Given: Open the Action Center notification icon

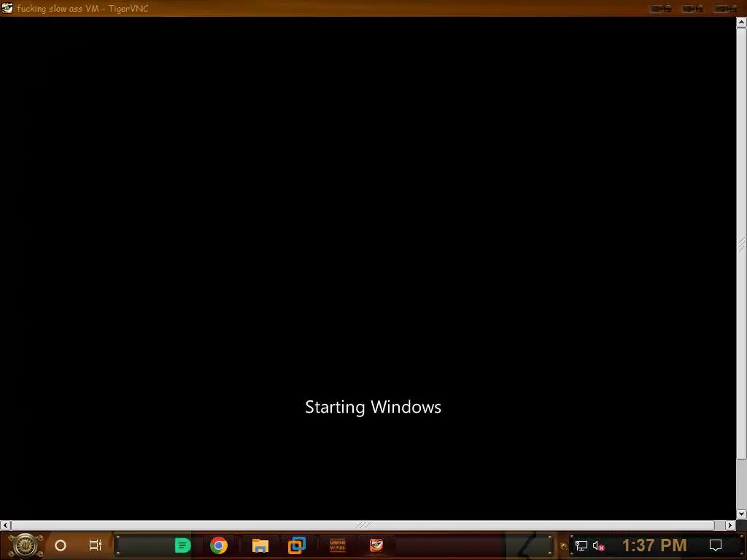Looking at the screenshot, I should 716,545.
